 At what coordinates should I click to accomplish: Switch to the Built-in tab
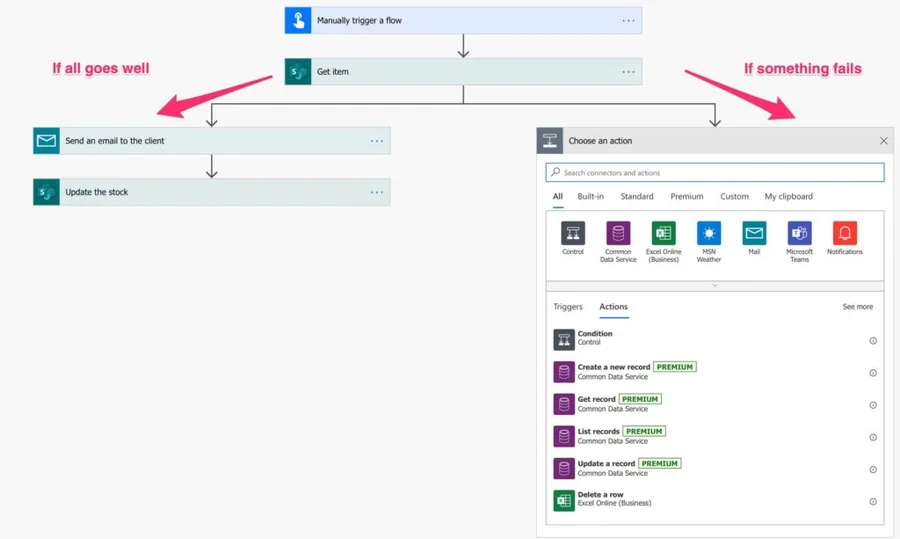(591, 197)
